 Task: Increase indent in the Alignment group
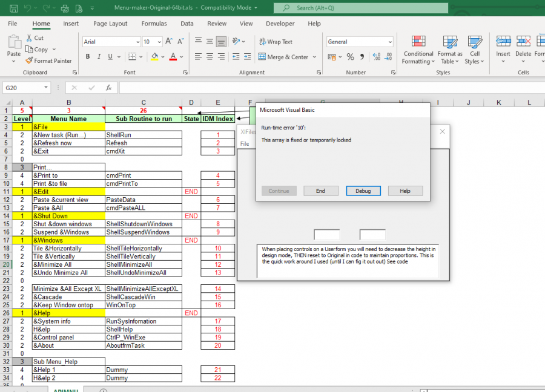coord(248,57)
